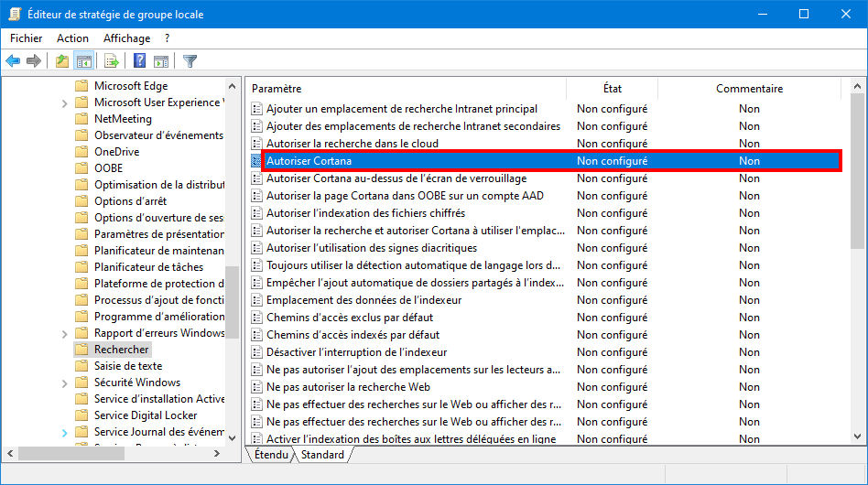
Task: Click the OOBE folder icon
Action: coord(81,168)
